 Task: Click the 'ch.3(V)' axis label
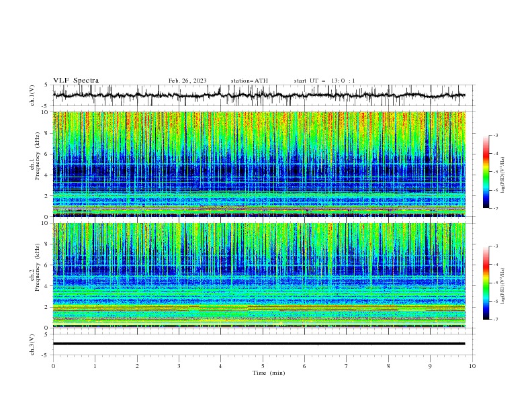(32, 345)
